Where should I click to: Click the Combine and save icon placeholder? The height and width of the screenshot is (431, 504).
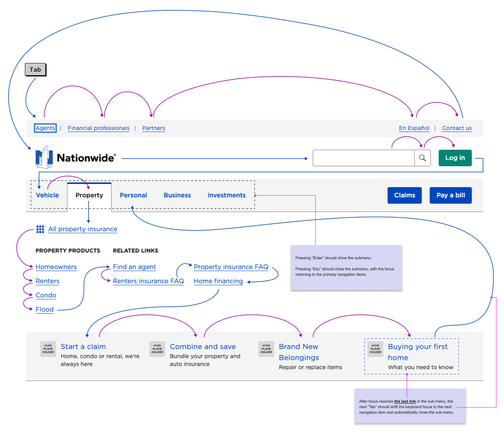pos(157,349)
